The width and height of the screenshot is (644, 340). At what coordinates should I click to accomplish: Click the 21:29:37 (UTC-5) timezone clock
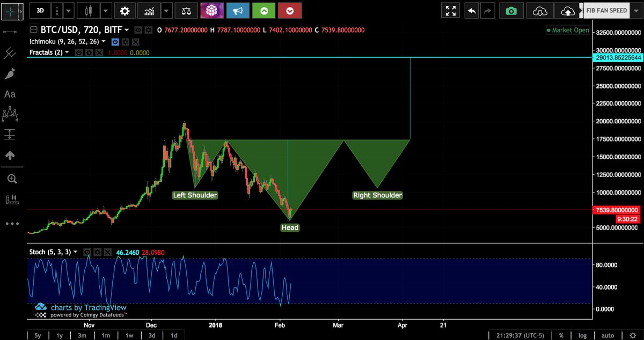coord(521,335)
